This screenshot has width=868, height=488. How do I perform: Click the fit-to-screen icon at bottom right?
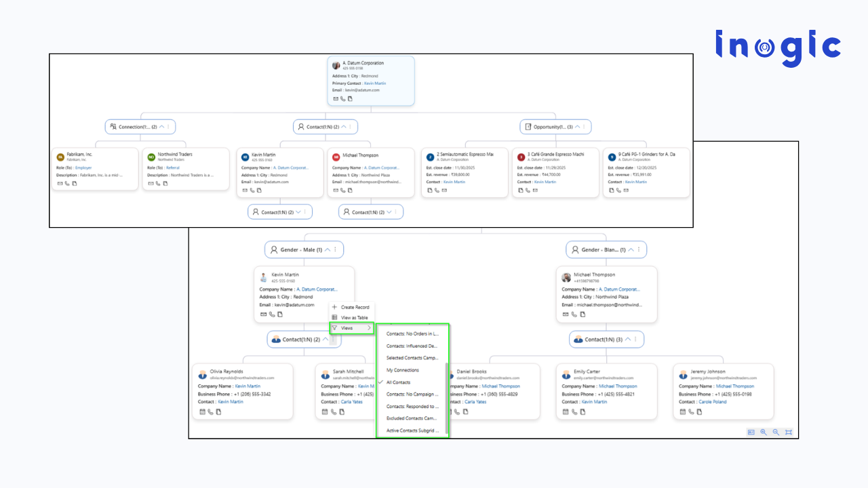point(789,432)
